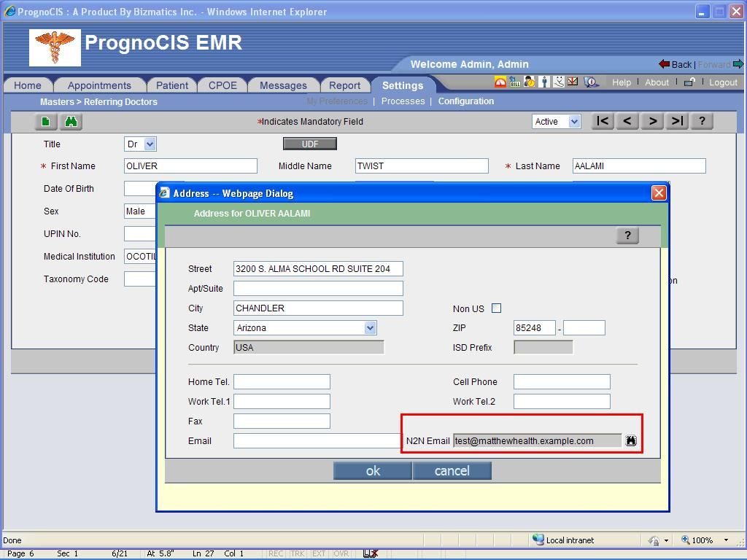
Task: Click in the Middle Name field
Action: tap(422, 166)
